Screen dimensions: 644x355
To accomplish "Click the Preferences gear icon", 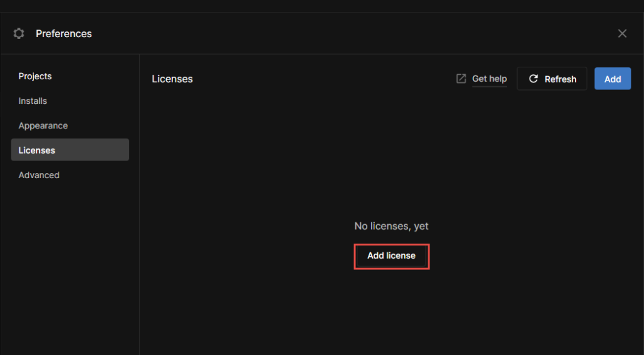I will click(19, 33).
